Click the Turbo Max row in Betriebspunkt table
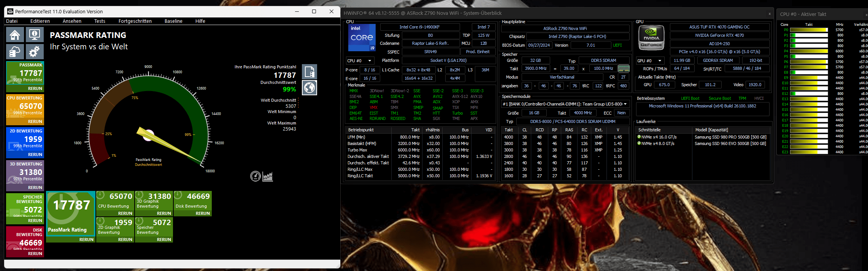This screenshot has width=868, height=271. 420,150
